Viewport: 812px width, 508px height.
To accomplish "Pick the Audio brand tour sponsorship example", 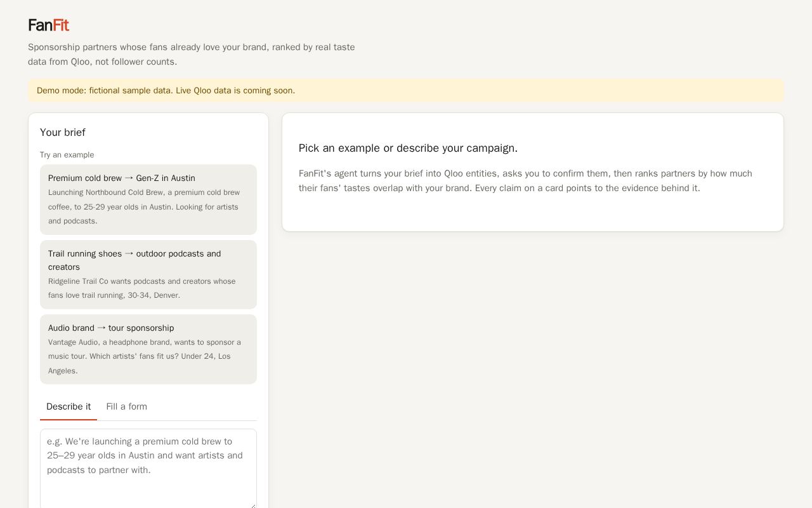I will point(148,349).
